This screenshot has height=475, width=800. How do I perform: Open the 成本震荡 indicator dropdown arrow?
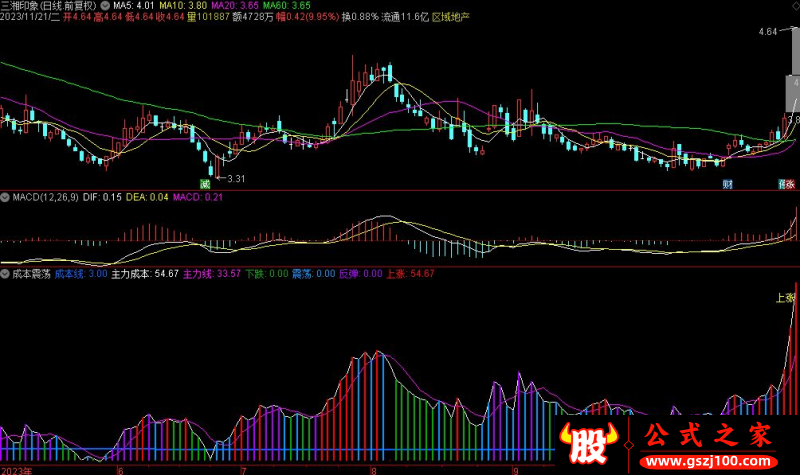tap(5, 274)
